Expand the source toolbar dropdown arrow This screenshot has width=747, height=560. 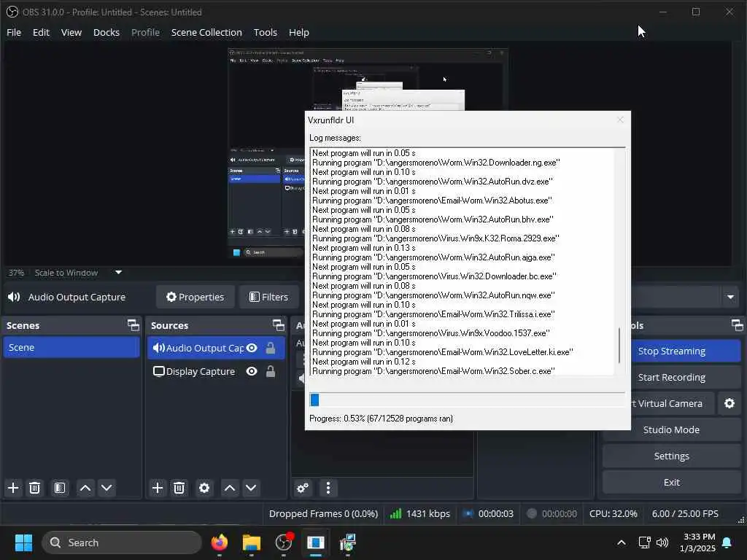coord(730,297)
